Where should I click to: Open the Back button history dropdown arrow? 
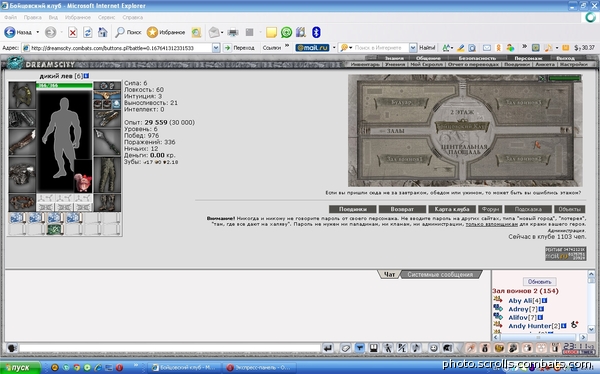click(x=38, y=33)
